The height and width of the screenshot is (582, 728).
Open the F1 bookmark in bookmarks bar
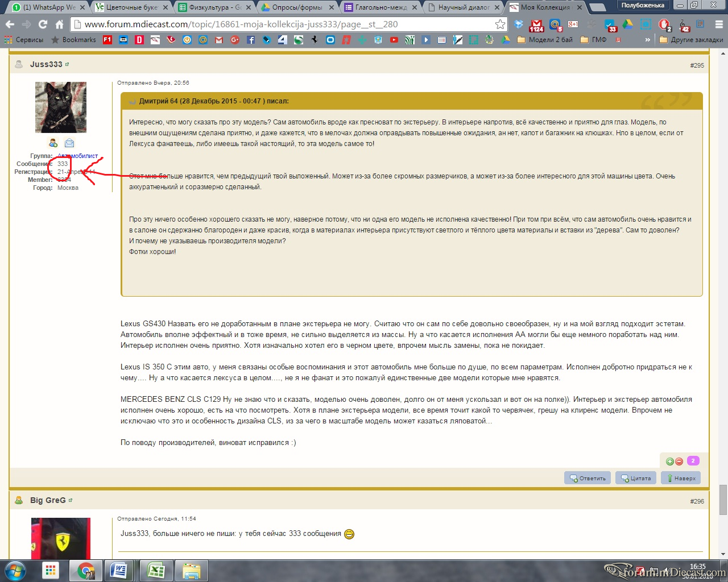click(107, 40)
